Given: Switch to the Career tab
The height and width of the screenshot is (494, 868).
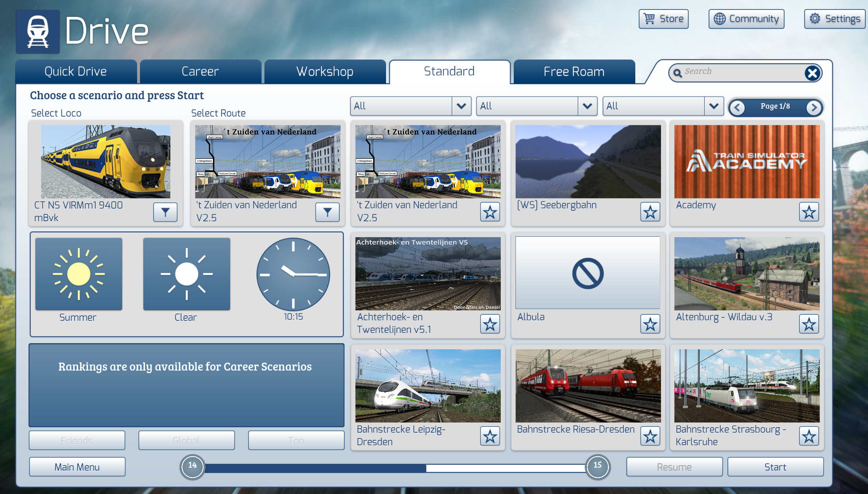Looking at the screenshot, I should tap(200, 71).
